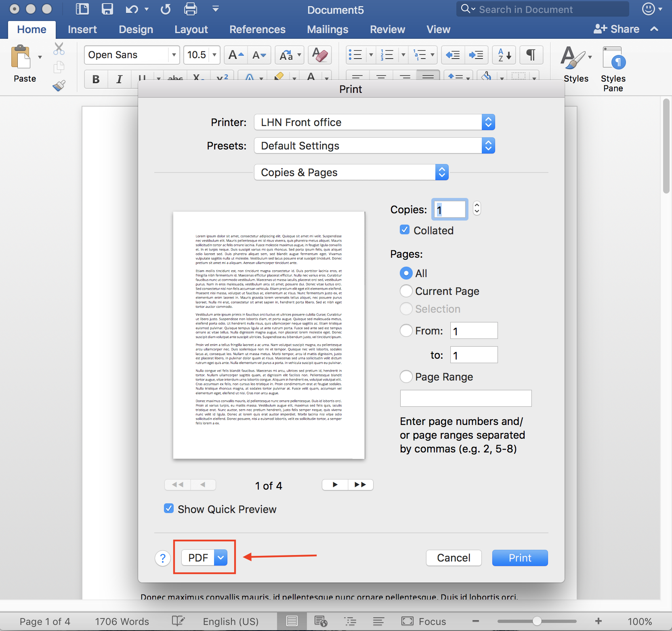Screen dimensions: 672x631
Task: Open the Printer dropdown list
Action: pos(374,122)
